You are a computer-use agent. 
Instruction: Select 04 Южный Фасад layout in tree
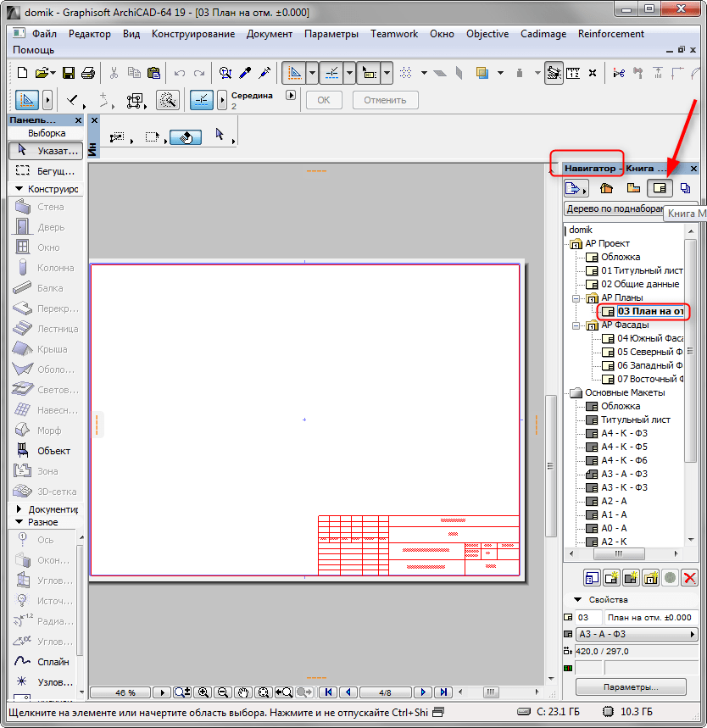click(649, 339)
